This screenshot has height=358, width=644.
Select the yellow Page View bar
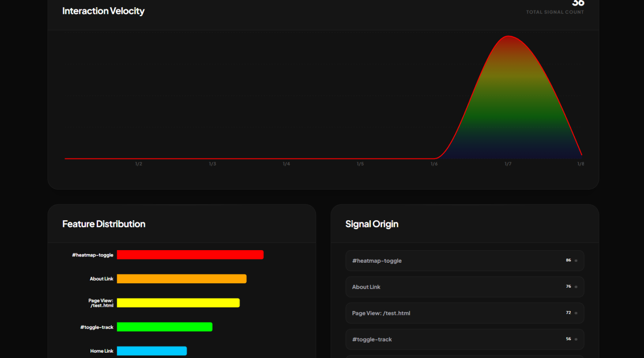tap(178, 303)
